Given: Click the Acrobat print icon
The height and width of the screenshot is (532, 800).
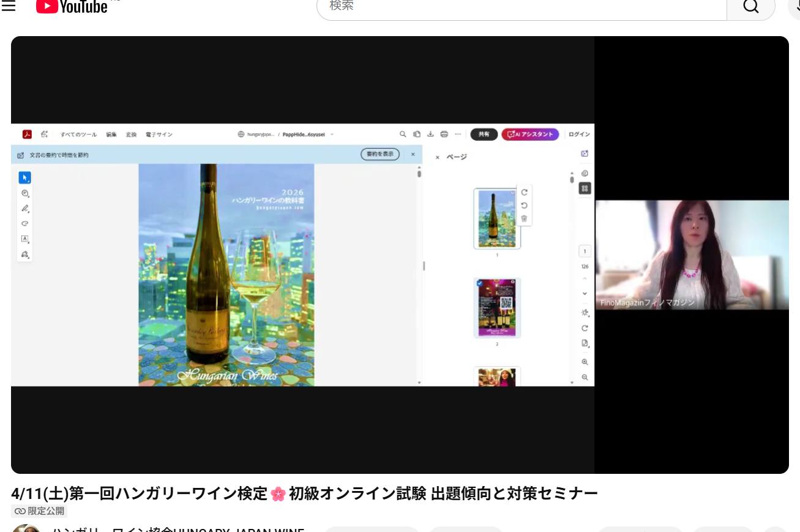Looking at the screenshot, I should coord(444,134).
